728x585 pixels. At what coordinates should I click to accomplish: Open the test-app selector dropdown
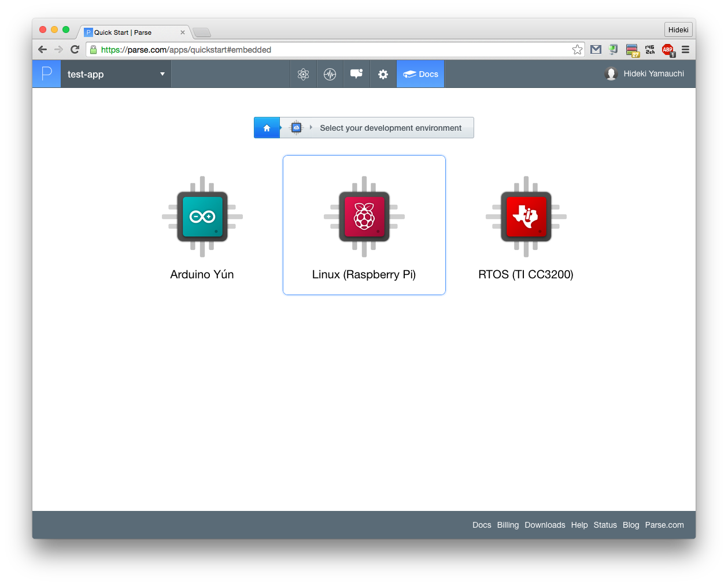(x=116, y=74)
